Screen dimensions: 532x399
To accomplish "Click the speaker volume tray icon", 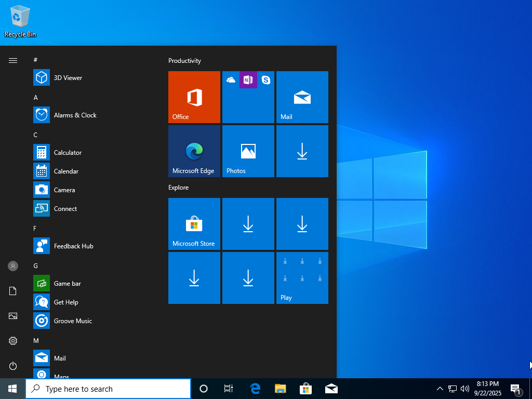I will pyautogui.click(x=465, y=389).
